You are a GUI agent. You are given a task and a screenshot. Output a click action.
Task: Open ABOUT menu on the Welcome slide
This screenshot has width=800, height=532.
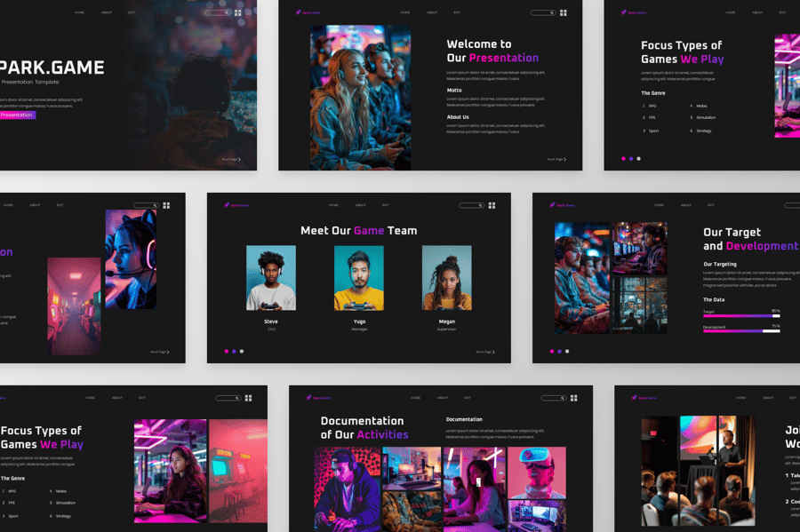(x=432, y=12)
